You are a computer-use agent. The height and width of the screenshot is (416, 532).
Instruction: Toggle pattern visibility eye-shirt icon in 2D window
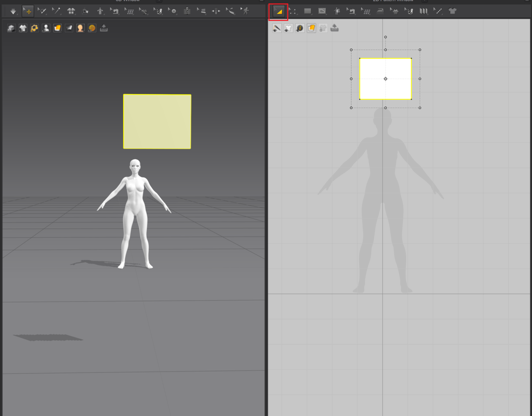click(x=288, y=28)
